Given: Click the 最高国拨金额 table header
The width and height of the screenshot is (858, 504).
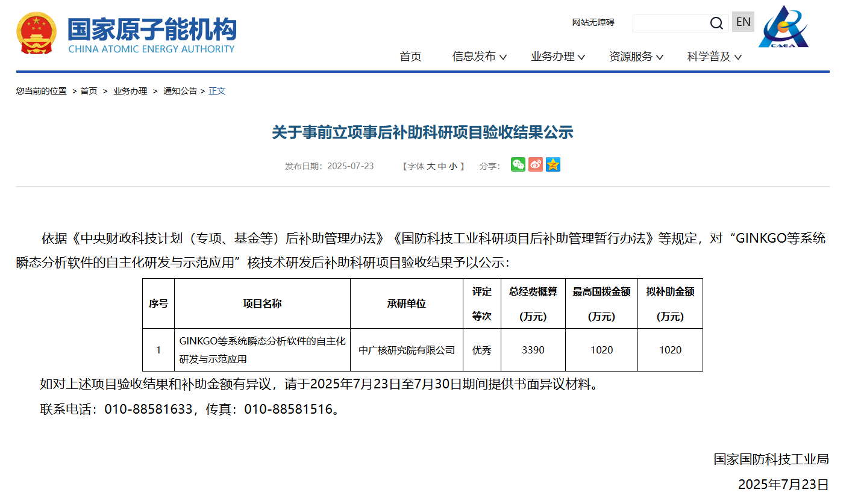Looking at the screenshot, I should [601, 303].
